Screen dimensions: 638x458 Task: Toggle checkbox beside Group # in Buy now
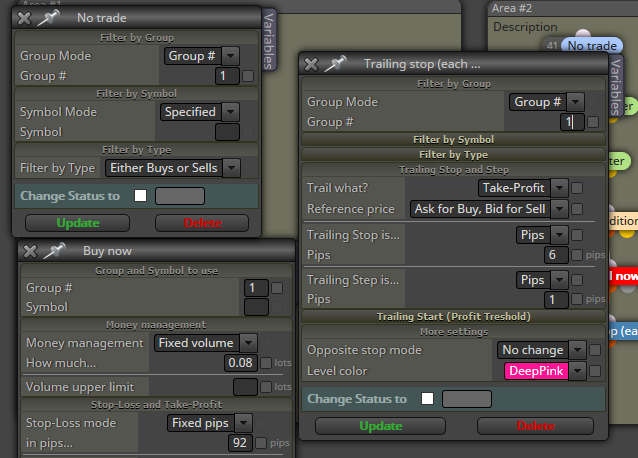(277, 288)
